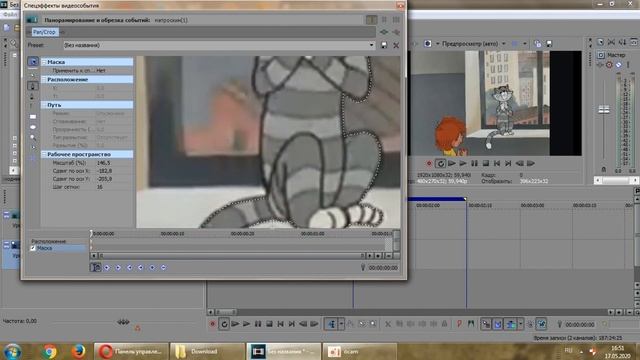This screenshot has width=640, height=360.
Task: Go to previous keyframe button
Action: tap(118, 267)
